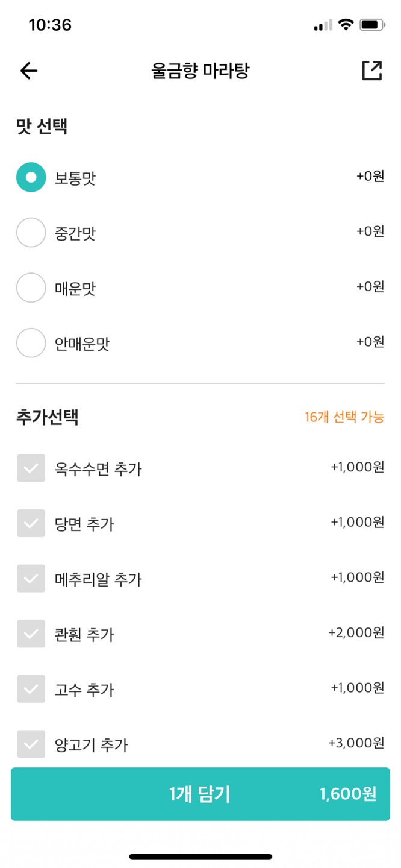401x868 pixels.
Task: Enable the 당면 추가 checkbox
Action: pyautogui.click(x=31, y=523)
